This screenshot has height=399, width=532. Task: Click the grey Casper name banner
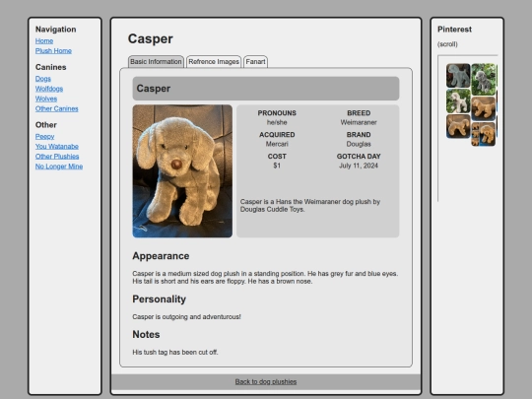tap(266, 89)
